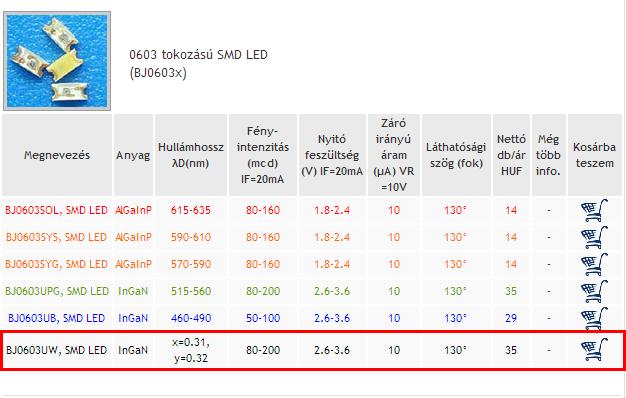Add BJ0603SYG LED to cart
Screen dimensions: 626x398
pos(594,264)
